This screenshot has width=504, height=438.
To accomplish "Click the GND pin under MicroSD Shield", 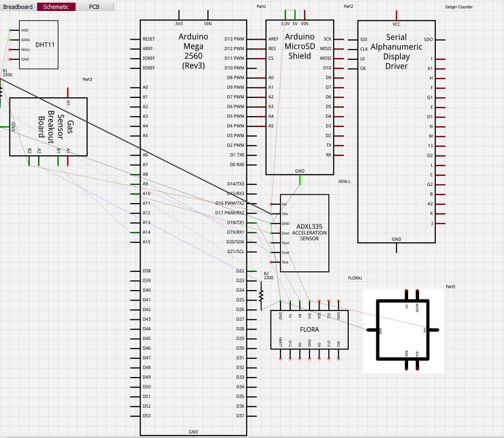I will 300,180.
